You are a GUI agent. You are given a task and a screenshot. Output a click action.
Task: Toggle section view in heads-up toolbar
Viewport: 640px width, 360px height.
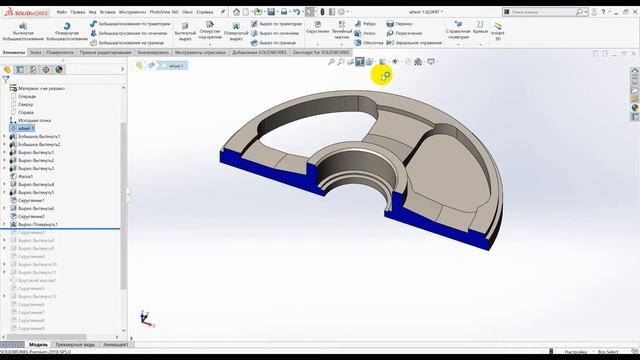click(x=360, y=62)
